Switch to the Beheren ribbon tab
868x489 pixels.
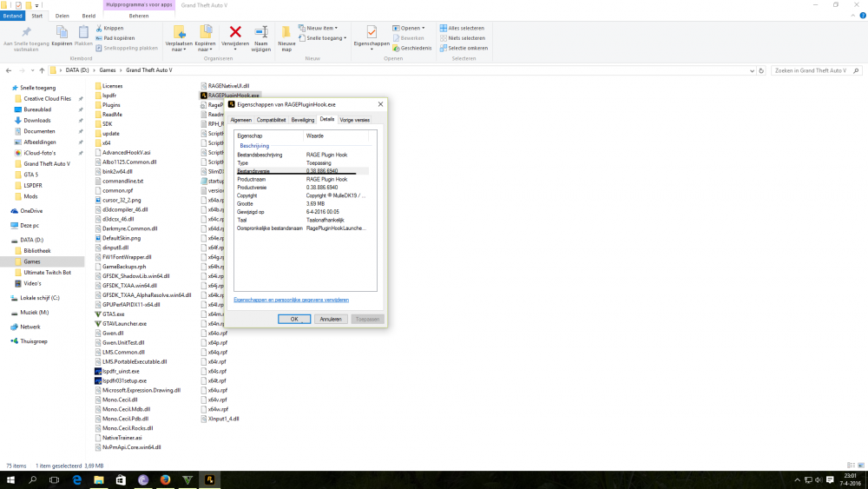coord(139,16)
